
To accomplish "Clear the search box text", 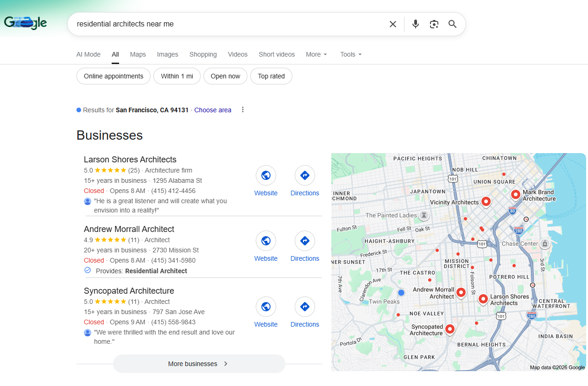I will [x=392, y=24].
